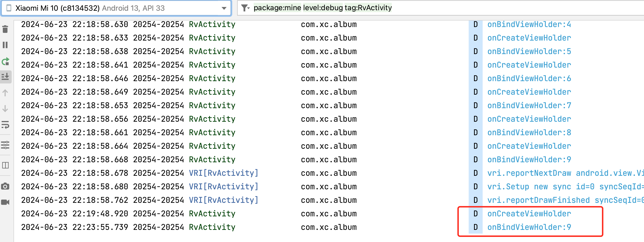The height and width of the screenshot is (242, 644).
Task: Click into the logcat filter text field
Action: pyautogui.click(x=475, y=8)
